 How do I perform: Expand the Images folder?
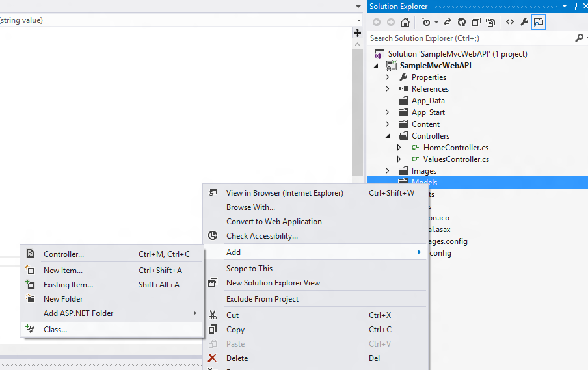click(x=388, y=171)
